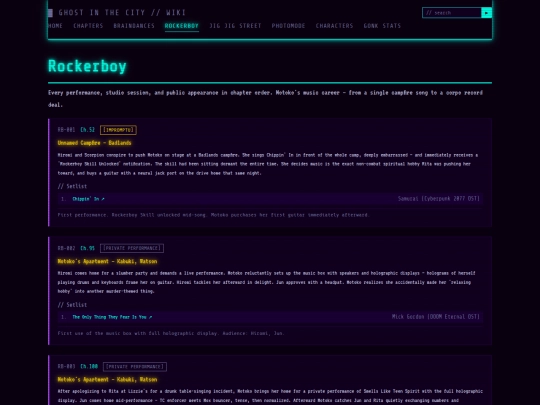This screenshot has height=405, width=540.
Task: Go to the Braindances page
Action: (134, 26)
